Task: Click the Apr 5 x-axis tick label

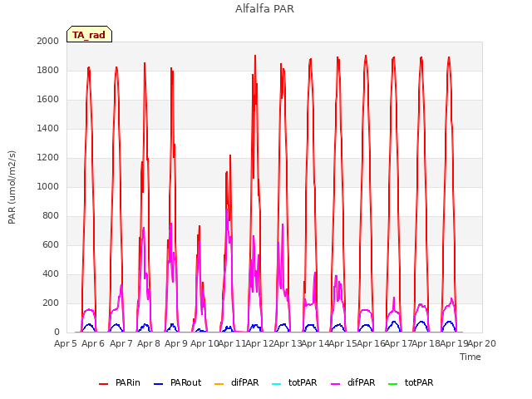Action: 66,343
